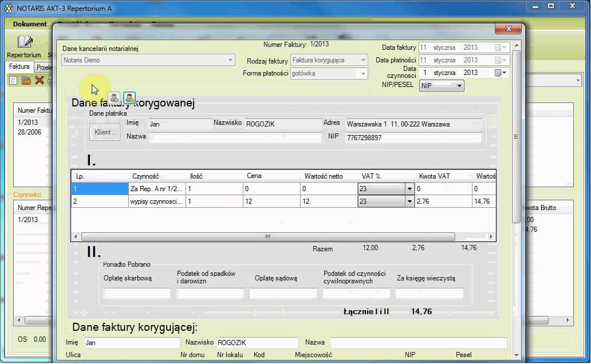Open the Dane kancelarii Notaris Demo dropdown
Image resolution: width=591 pixels, height=364 pixels.
230,60
